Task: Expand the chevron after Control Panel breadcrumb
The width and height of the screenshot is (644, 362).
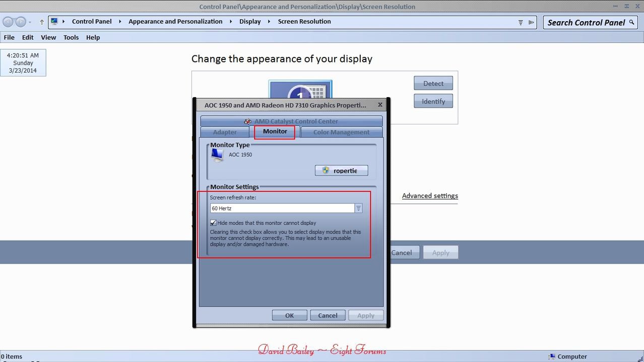Action: (x=120, y=22)
